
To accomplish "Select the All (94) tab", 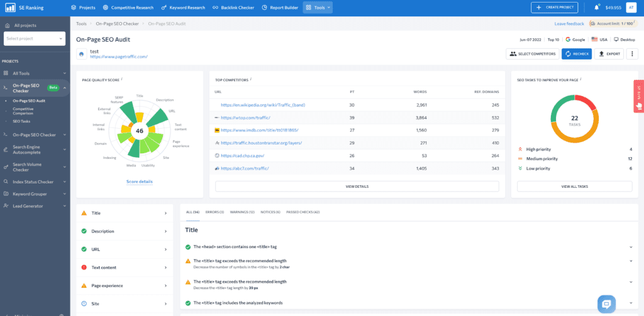I will (x=192, y=212).
